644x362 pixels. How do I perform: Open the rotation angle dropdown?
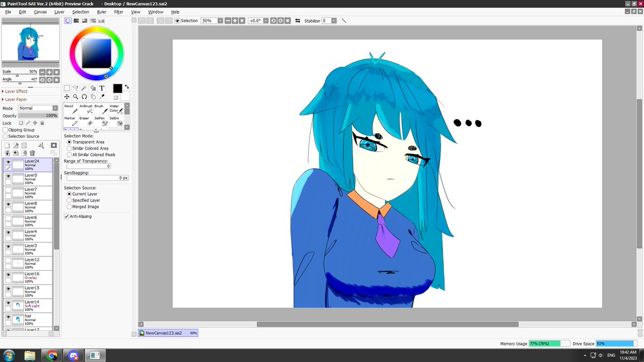[265, 20]
